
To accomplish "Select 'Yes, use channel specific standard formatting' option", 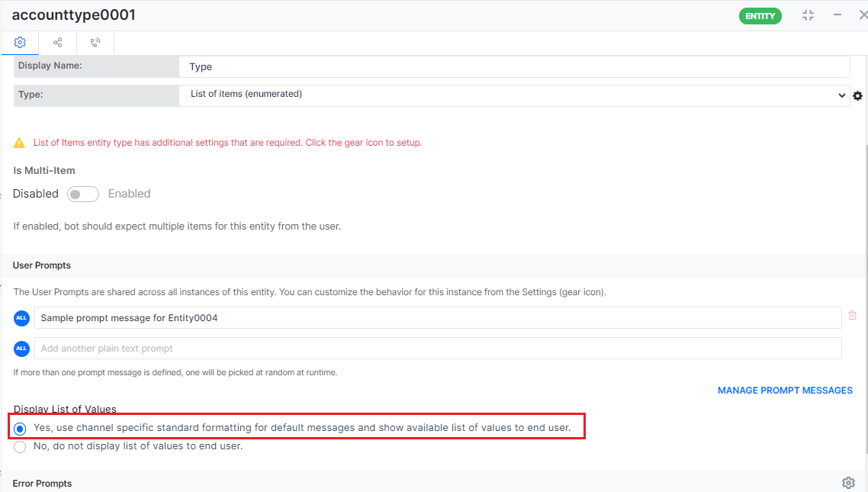I will [x=21, y=429].
